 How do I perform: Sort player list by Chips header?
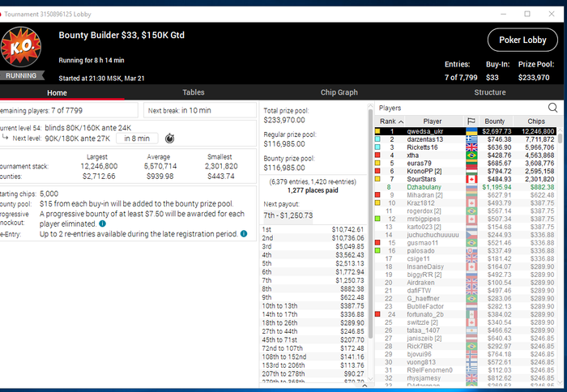536,121
